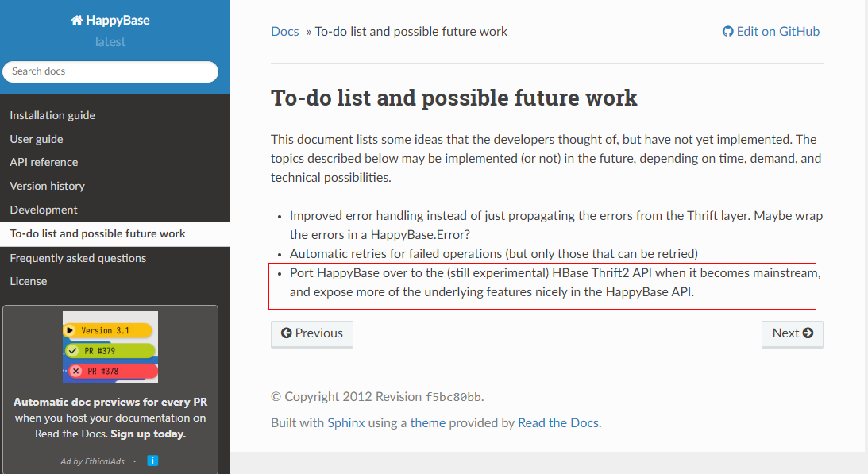This screenshot has height=474, width=868.
Task: Click the blue ad info icon
Action: pos(152,461)
